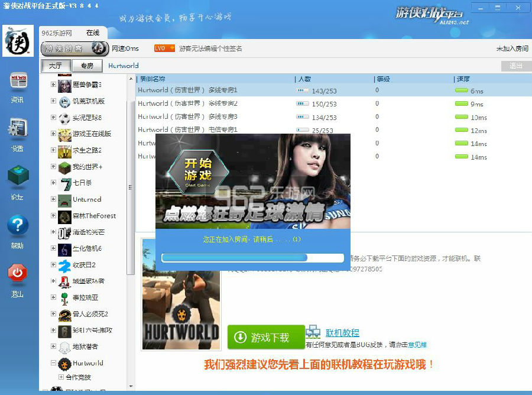Click the room-joining progress bar
532x395 pixels.
[x=252, y=258]
